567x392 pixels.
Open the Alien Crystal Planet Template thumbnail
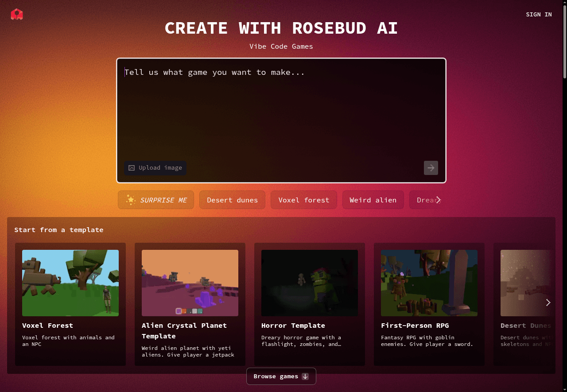point(190,283)
